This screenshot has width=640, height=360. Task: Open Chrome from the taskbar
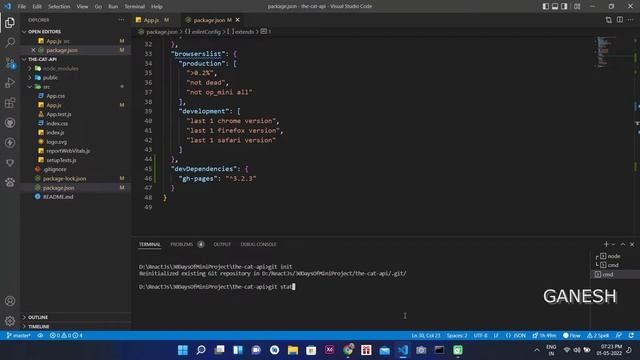click(348, 350)
